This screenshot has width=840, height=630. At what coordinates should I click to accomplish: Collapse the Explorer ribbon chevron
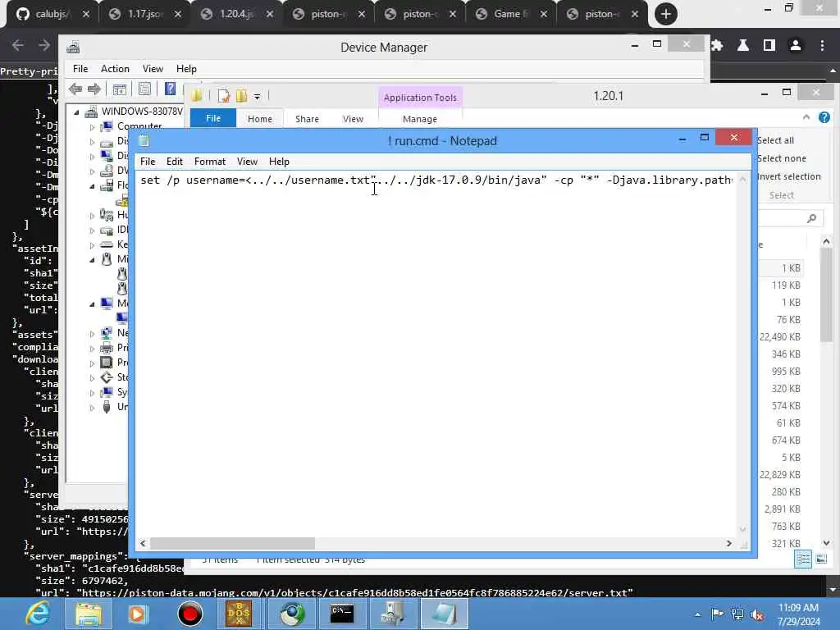[x=806, y=117]
